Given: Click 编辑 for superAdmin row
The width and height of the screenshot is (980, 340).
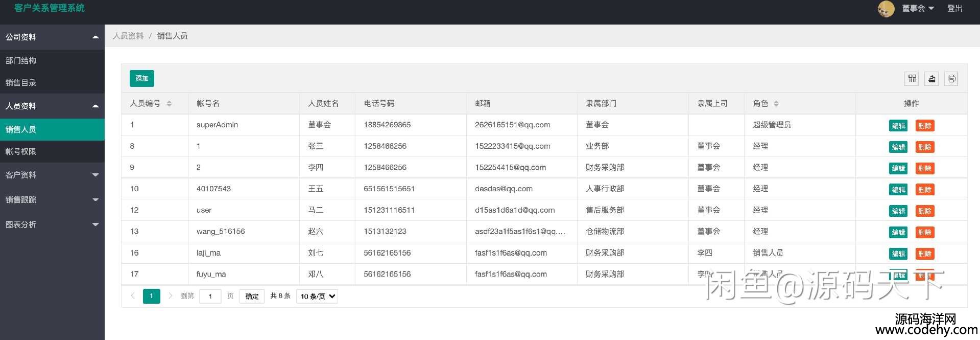Looking at the screenshot, I should point(898,126).
